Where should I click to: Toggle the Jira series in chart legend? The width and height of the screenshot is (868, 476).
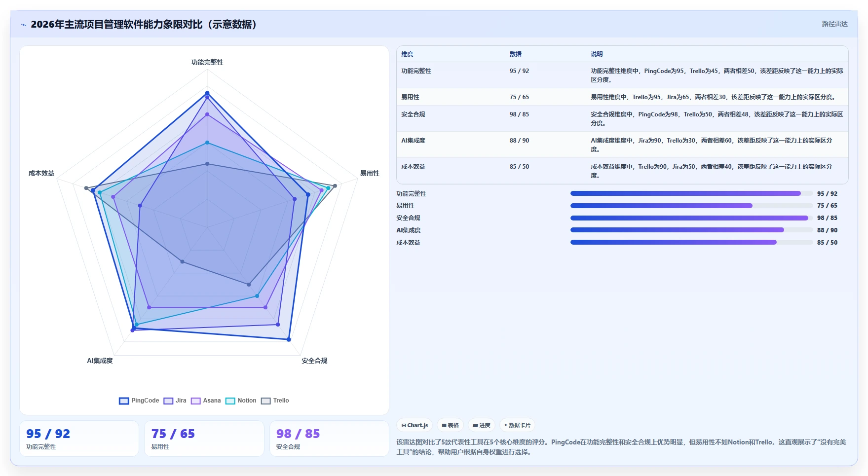tap(175, 401)
